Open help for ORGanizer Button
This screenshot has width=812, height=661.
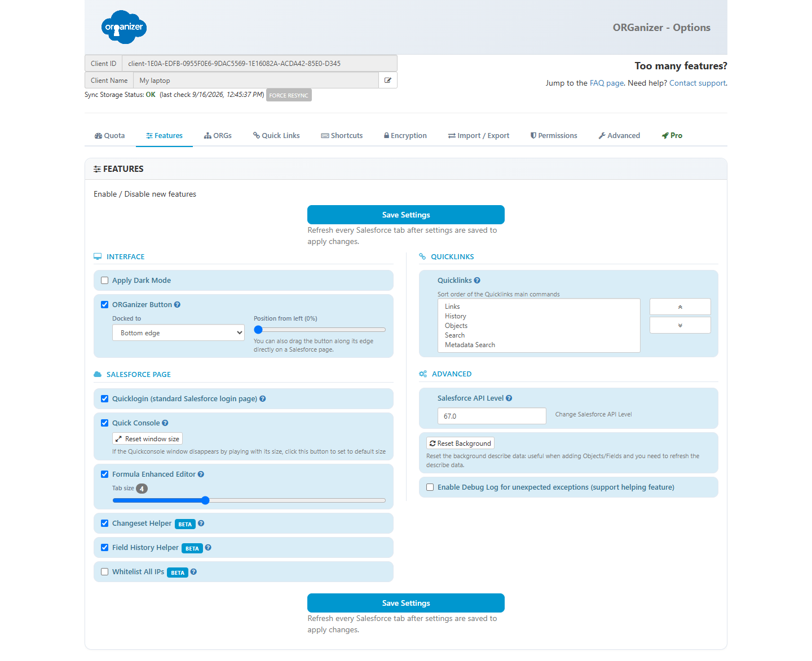177,305
